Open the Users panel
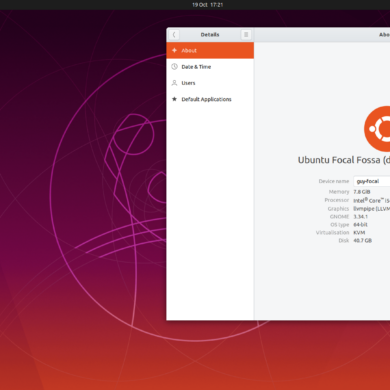 point(210,83)
